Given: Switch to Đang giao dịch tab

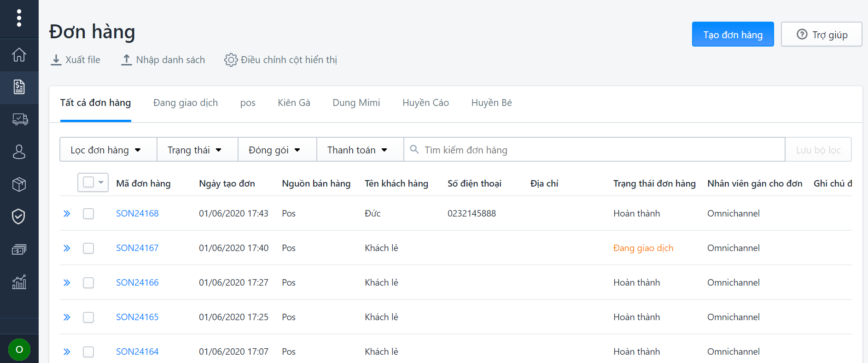Looking at the screenshot, I should point(186,103).
